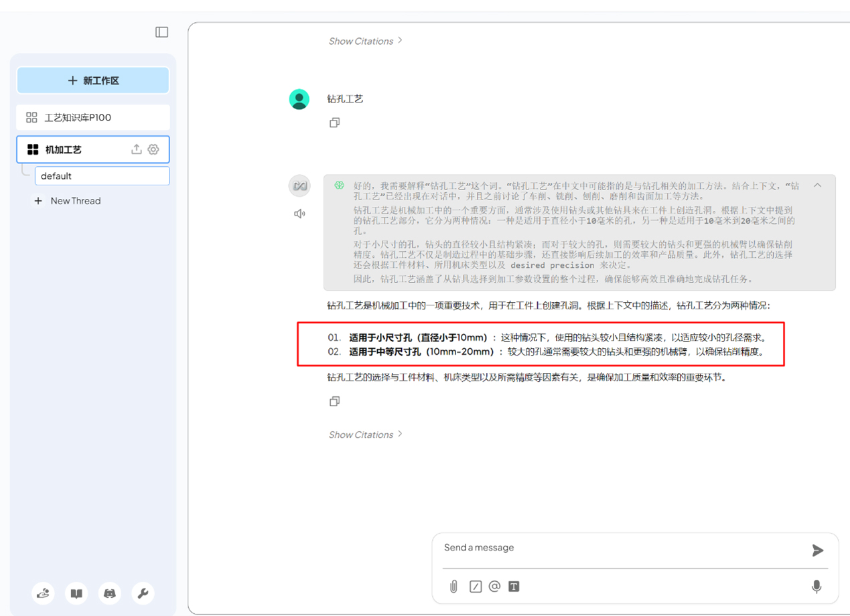The height and width of the screenshot is (616, 850).
Task: Click the grid icon beside 机加工艺
Action: (x=33, y=149)
